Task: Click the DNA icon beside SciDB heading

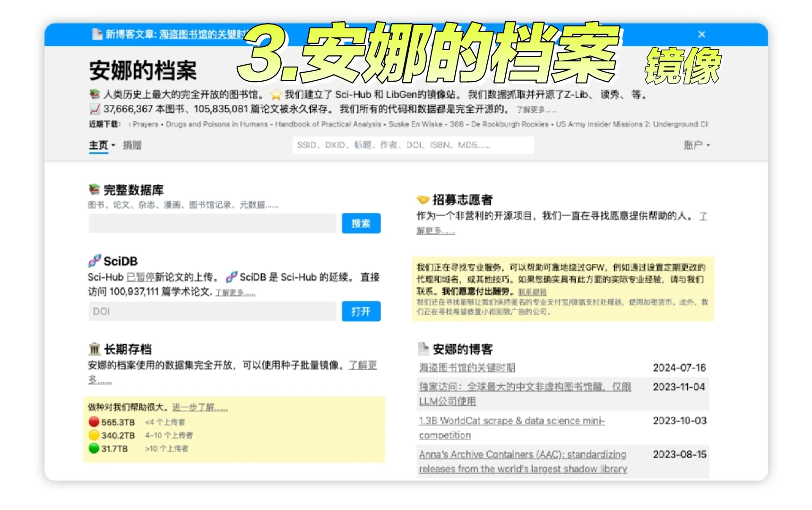Action: tap(94, 261)
